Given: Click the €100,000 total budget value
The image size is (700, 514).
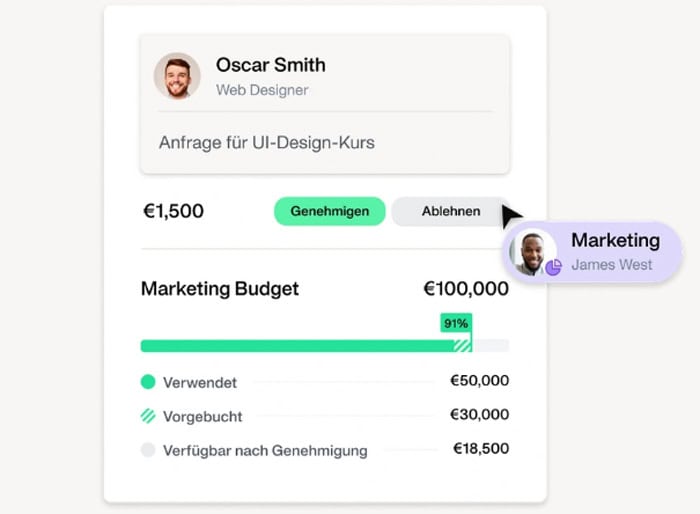Looking at the screenshot, I should [466, 288].
